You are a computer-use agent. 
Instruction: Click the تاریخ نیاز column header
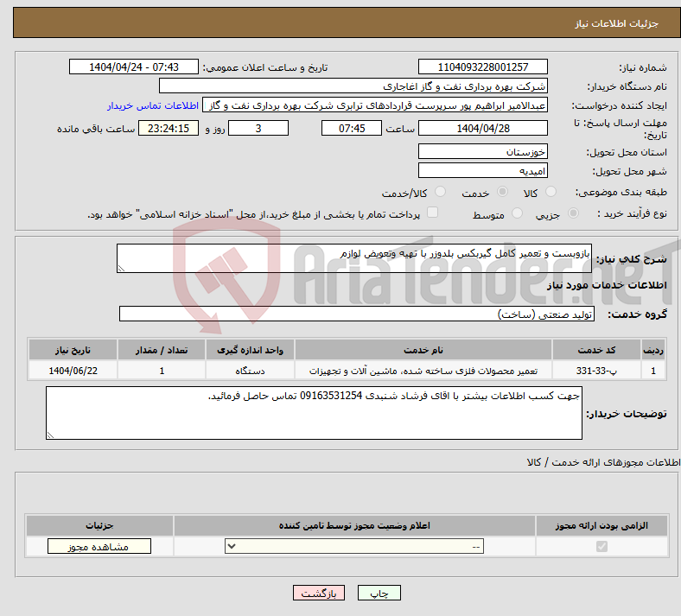click(73, 350)
